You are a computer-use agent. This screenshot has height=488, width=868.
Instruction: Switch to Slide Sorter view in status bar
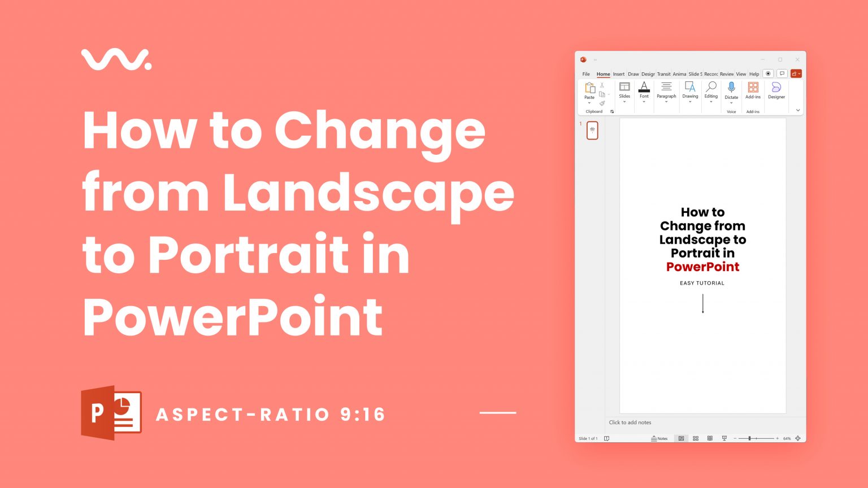(x=696, y=438)
